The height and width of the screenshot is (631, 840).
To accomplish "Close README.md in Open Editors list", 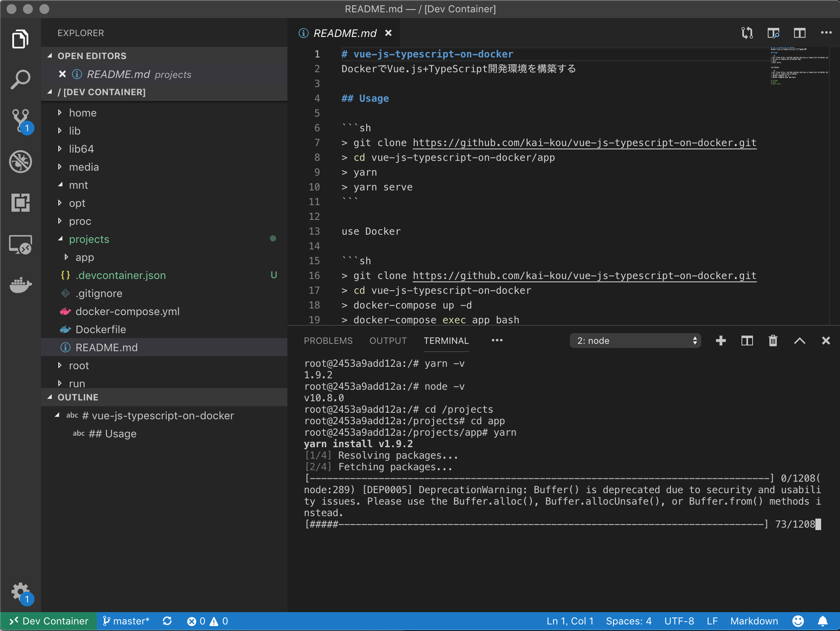I will point(62,74).
